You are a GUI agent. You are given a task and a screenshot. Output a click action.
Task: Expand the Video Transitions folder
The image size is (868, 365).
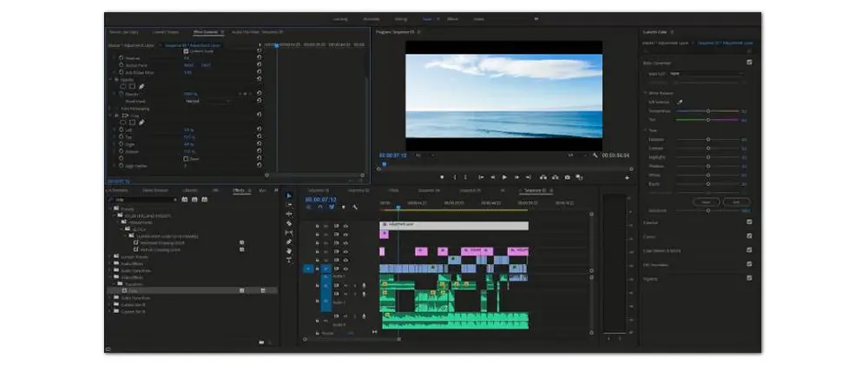click(110, 298)
